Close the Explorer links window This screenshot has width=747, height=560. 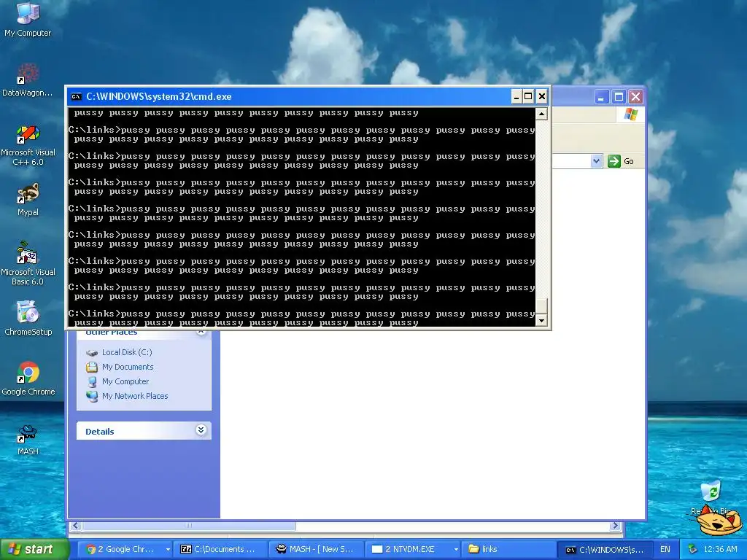[x=635, y=97]
